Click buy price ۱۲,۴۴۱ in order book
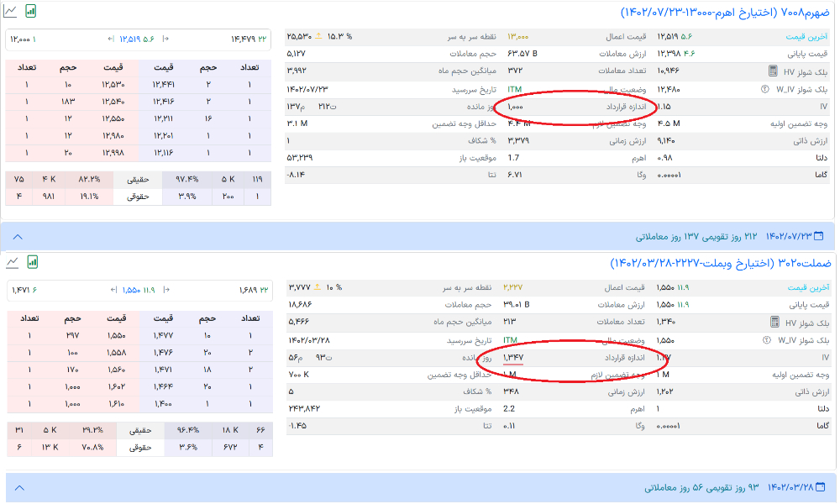The height and width of the screenshot is (504, 840). pyautogui.click(x=164, y=85)
